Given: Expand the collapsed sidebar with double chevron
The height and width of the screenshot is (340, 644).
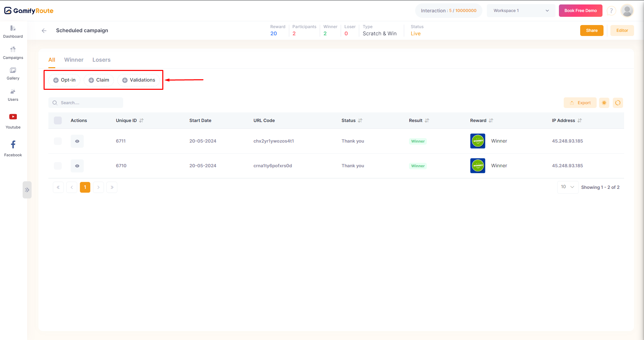Looking at the screenshot, I should point(27,190).
